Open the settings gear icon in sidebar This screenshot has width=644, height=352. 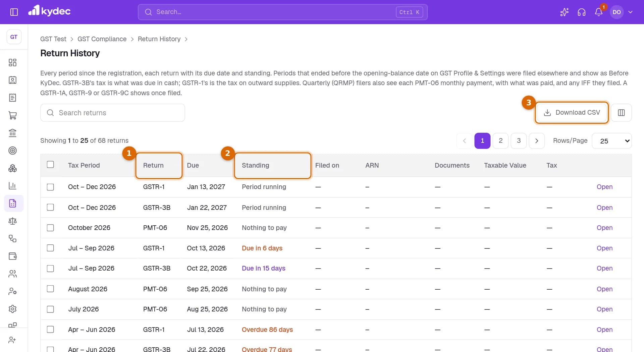[x=12, y=309]
